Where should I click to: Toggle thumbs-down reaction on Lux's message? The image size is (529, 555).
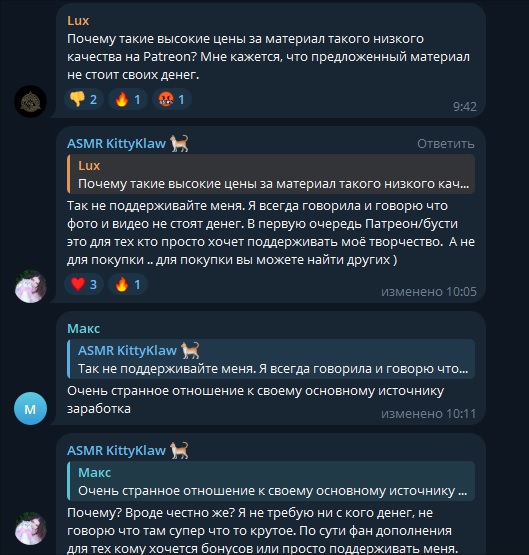[x=84, y=99]
